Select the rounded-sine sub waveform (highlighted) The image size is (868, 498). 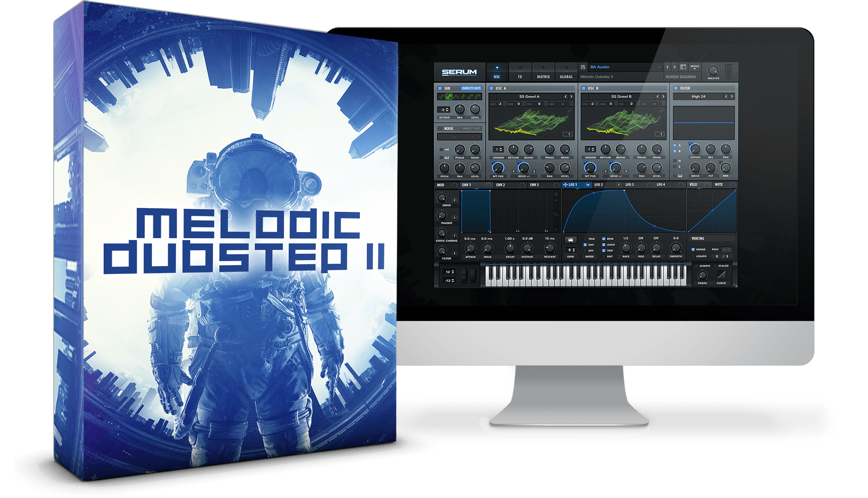[x=449, y=97]
